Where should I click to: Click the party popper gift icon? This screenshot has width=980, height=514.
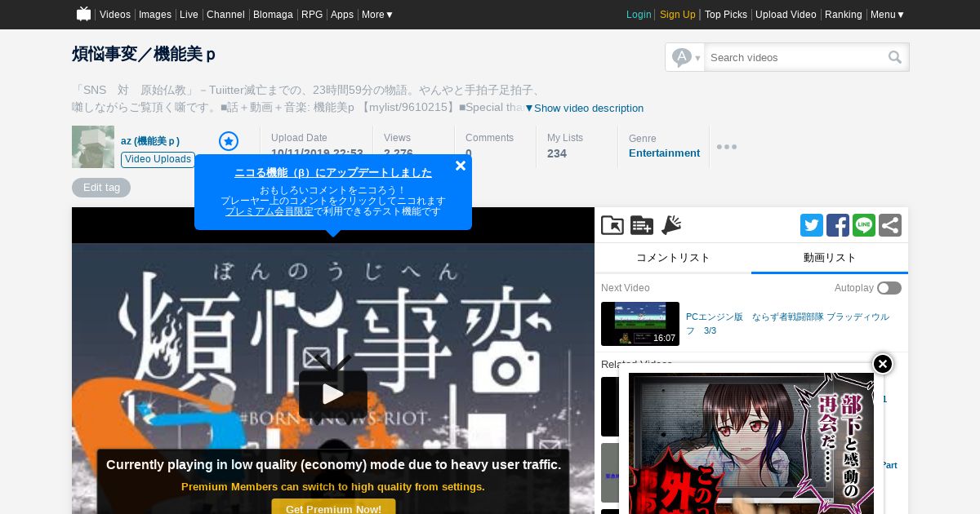[x=671, y=225]
